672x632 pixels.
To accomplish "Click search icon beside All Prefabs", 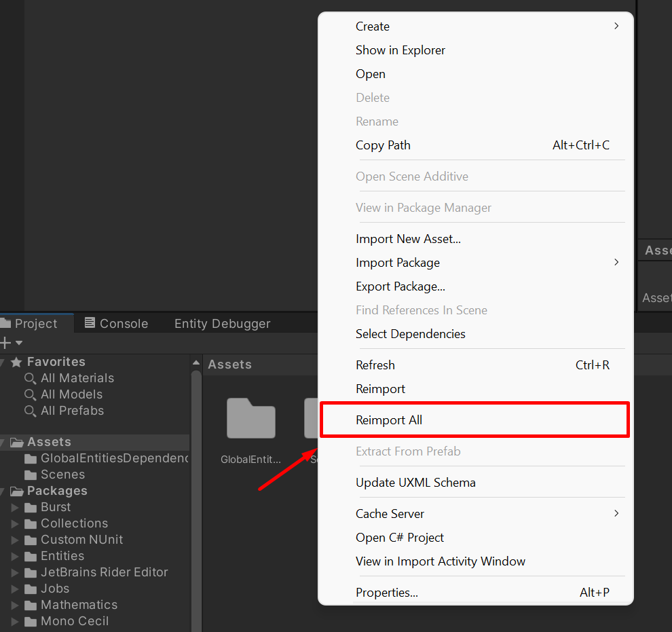I will pyautogui.click(x=30, y=411).
